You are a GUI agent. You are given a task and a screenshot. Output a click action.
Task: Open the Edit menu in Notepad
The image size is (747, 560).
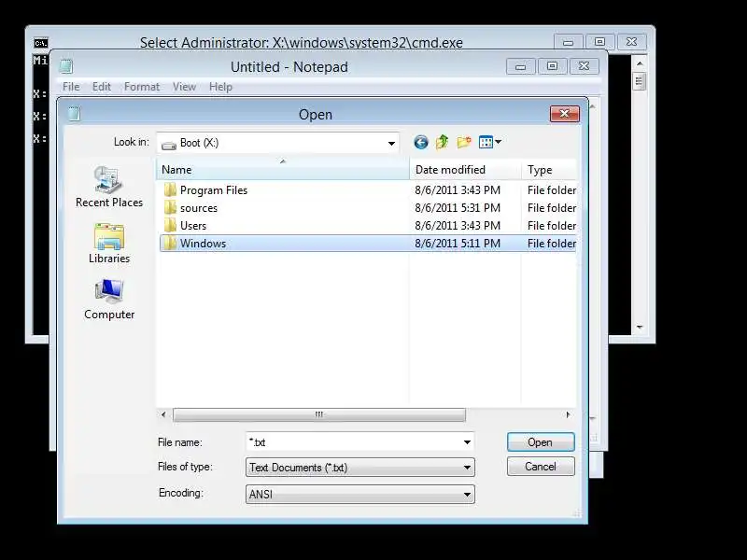[102, 87]
